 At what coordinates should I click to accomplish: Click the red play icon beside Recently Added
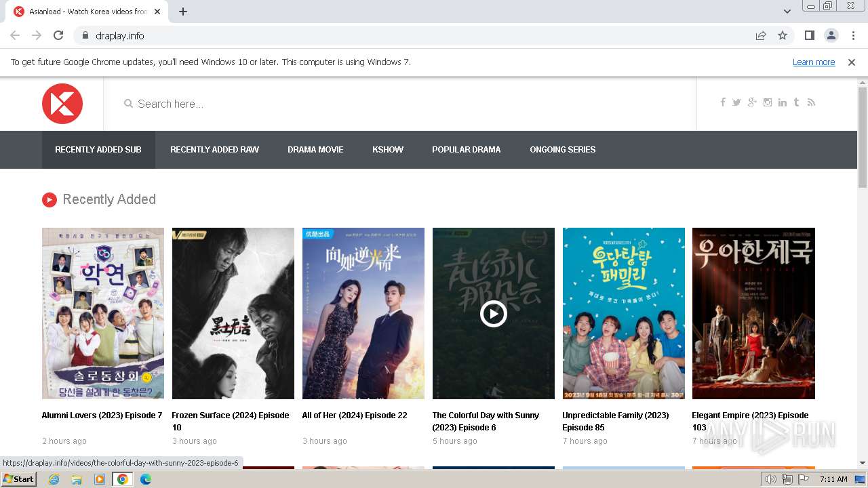tap(49, 199)
